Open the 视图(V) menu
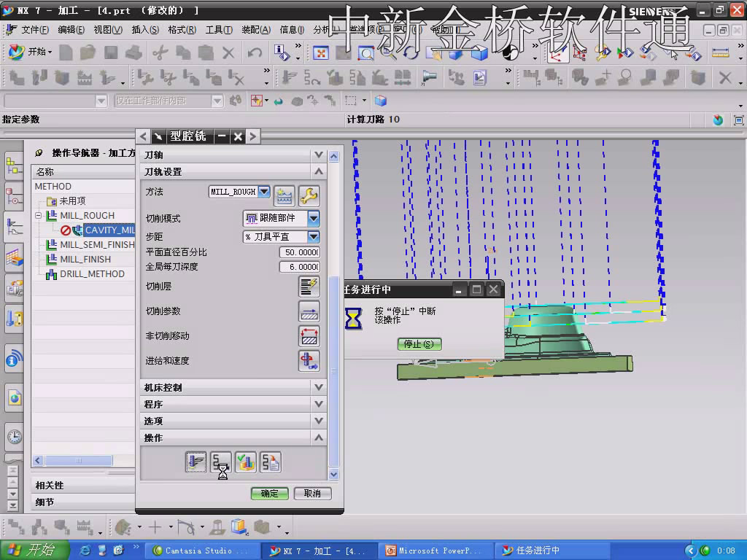 point(108,30)
